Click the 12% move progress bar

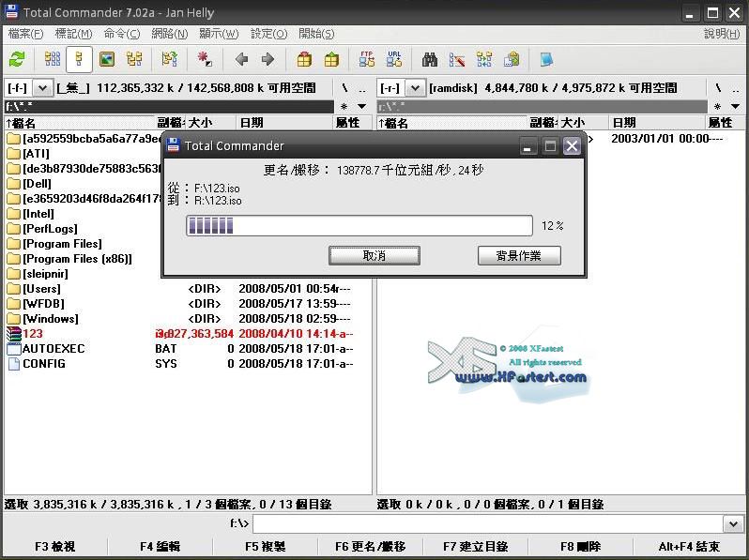coord(359,225)
